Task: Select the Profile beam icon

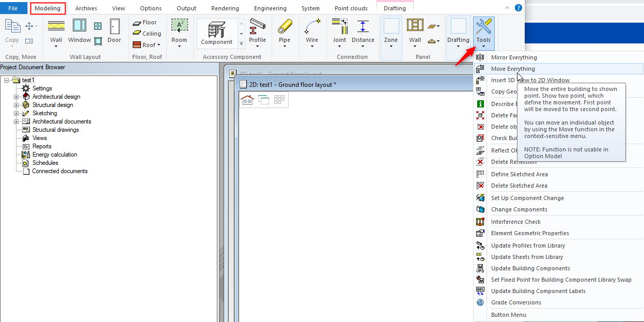Action: tap(257, 27)
